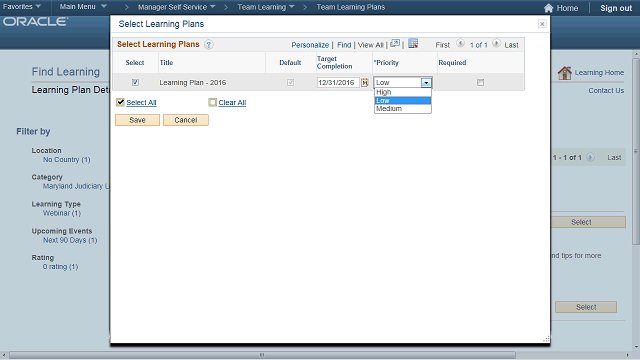Click the Learning Home house icon

coord(565,73)
